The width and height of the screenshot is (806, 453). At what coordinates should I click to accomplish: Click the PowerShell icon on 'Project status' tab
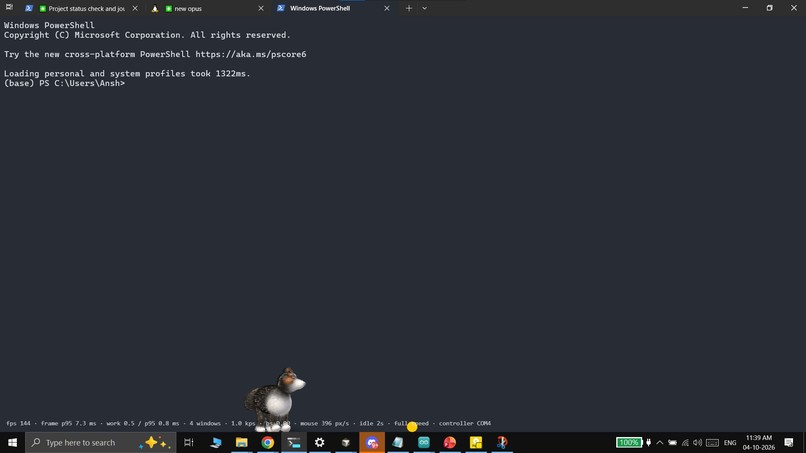click(29, 8)
